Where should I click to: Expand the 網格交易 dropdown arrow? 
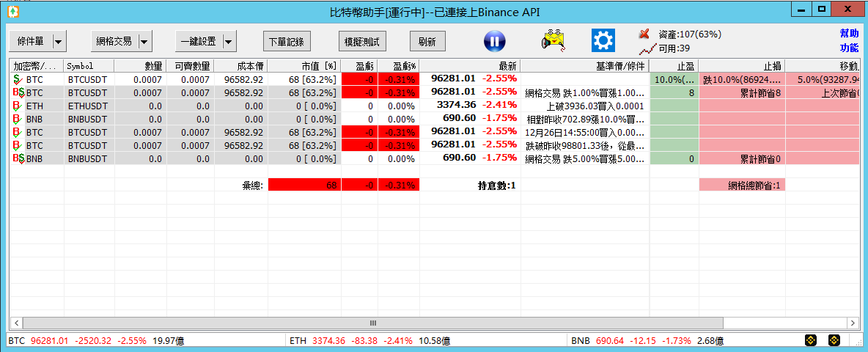[x=144, y=41]
